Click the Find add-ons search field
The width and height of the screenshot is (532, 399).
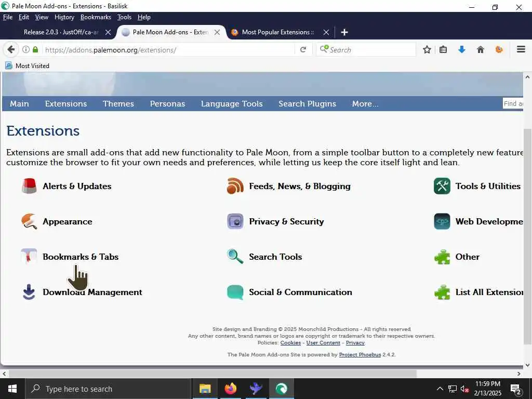click(513, 104)
